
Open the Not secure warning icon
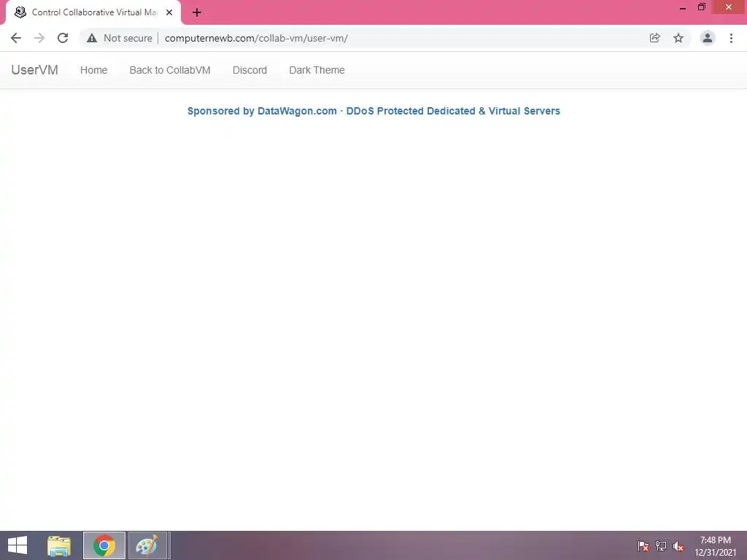(92, 38)
